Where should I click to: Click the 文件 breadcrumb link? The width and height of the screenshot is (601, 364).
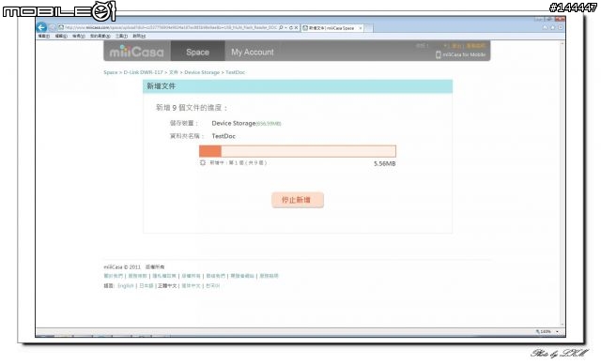point(173,72)
